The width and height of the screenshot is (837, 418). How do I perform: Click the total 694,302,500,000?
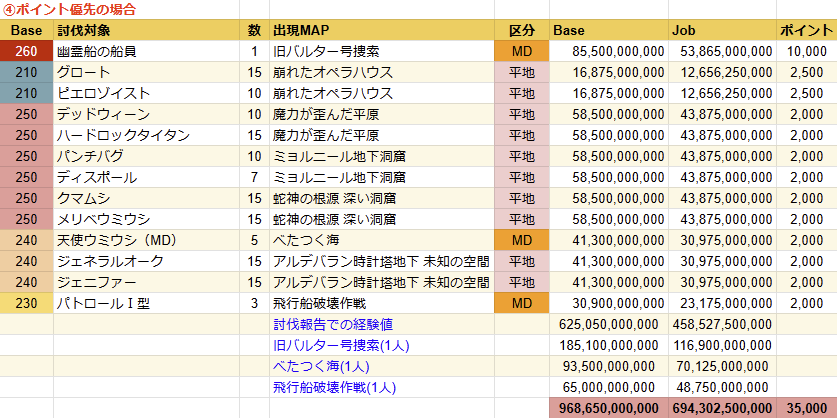click(x=722, y=408)
